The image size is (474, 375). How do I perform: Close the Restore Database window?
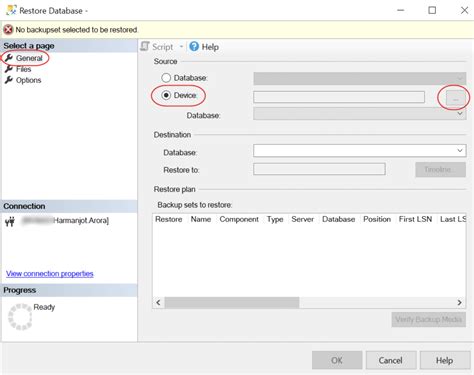pyautogui.click(x=464, y=10)
